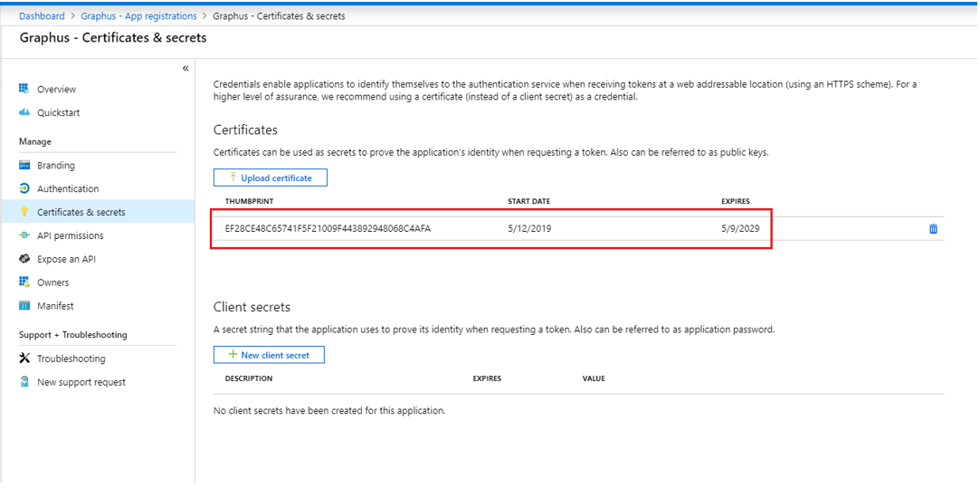Collapse the sidebar with double chevron
This screenshot has width=980, height=488.
point(186,68)
